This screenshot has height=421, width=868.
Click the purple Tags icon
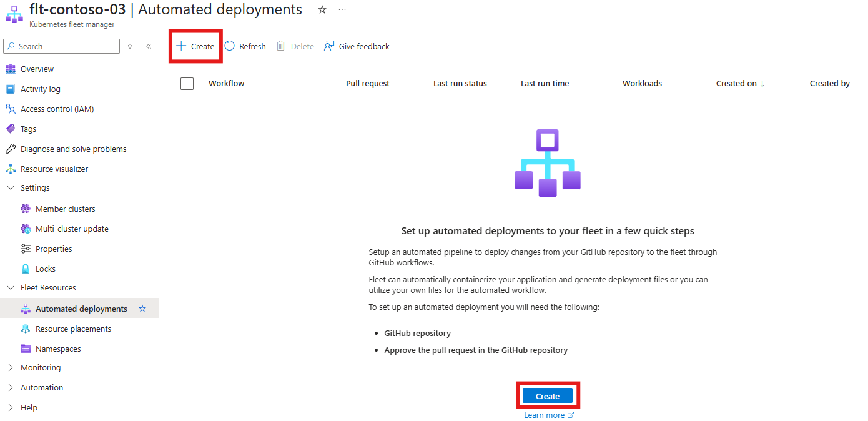(x=10, y=129)
